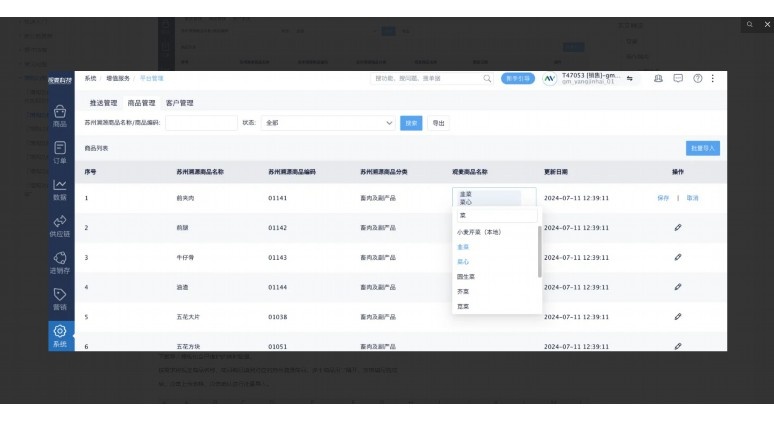This screenshot has height=421, width=774.
Task: Click the multi-select box in row 1
Action: point(494,197)
